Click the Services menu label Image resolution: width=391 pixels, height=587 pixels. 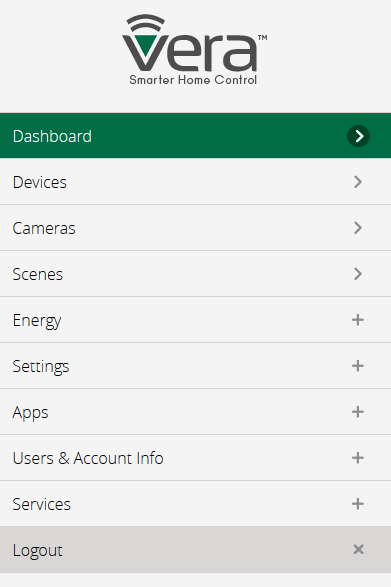coord(42,504)
